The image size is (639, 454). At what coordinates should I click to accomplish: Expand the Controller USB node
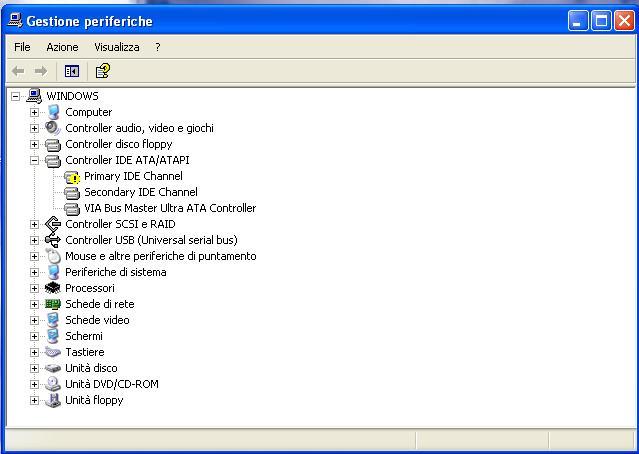tap(34, 240)
